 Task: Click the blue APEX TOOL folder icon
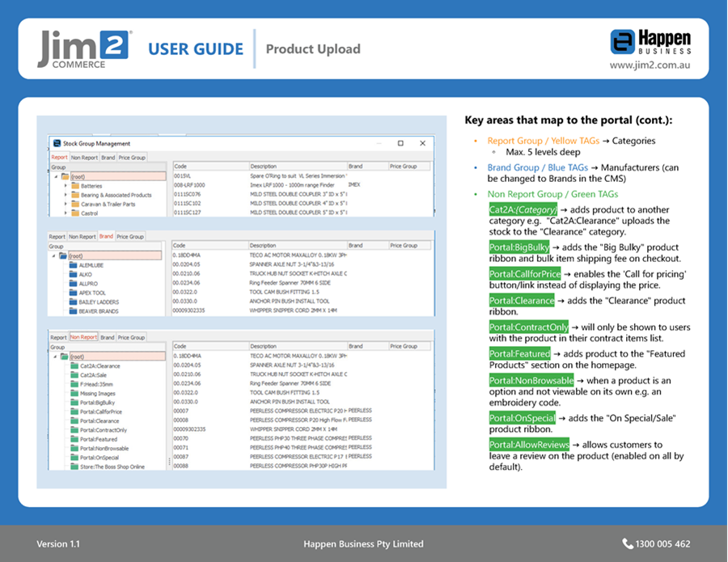73,293
